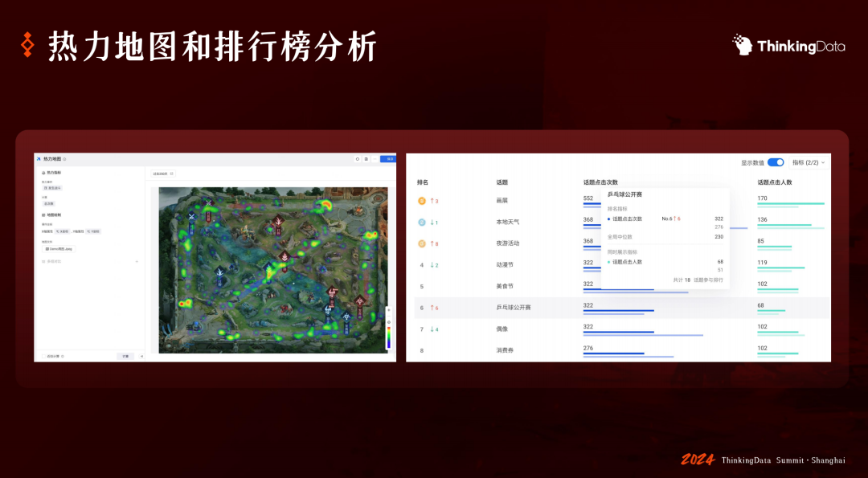
Task: Click the ThinkingData logo at top right
Action: (x=789, y=45)
